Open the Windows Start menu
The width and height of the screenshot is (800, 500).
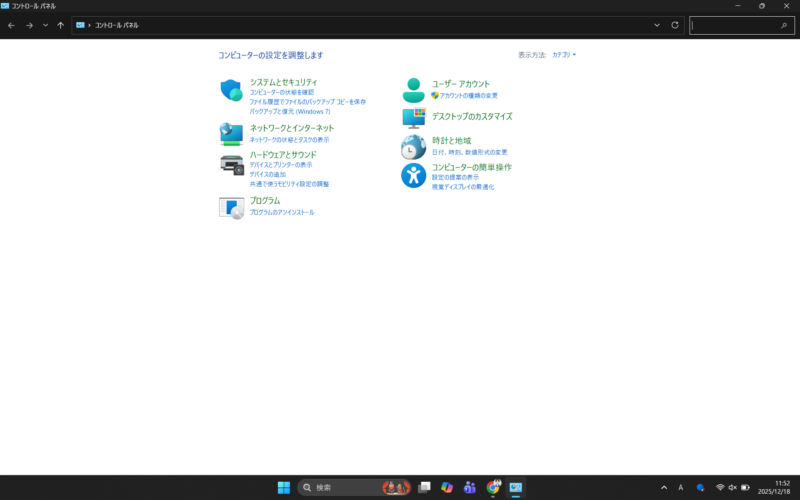tap(284, 487)
